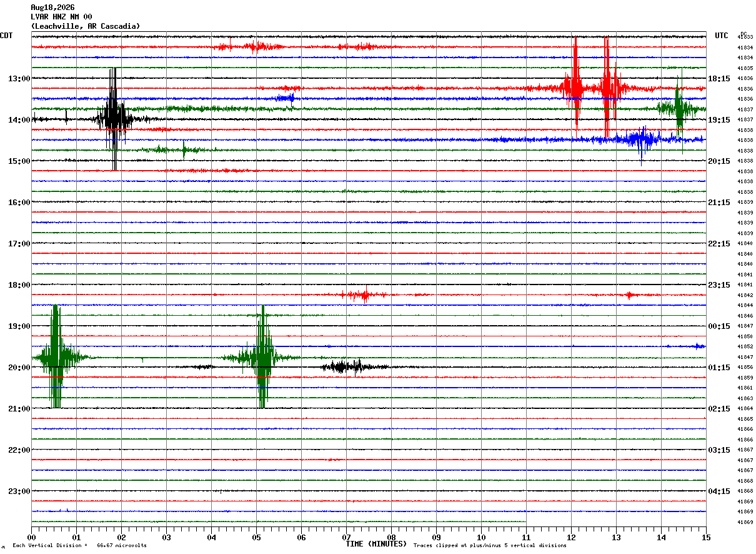Click the '20:00' CDT time label
This screenshot has width=756, height=554.
point(19,368)
